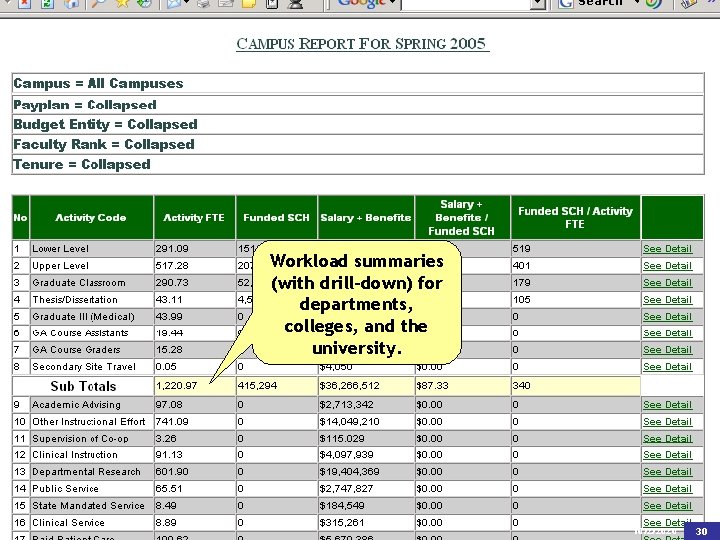Open the Google search box history dropdown

(x=537, y=5)
